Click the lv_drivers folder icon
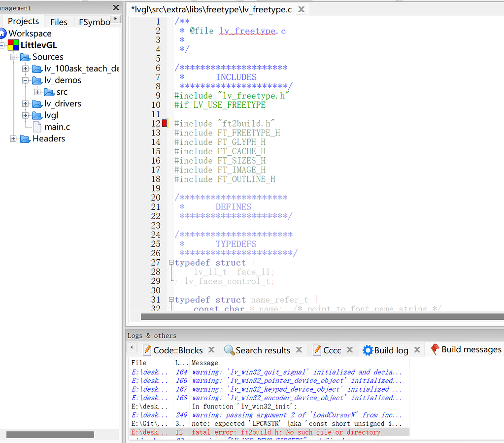 tap(37, 104)
